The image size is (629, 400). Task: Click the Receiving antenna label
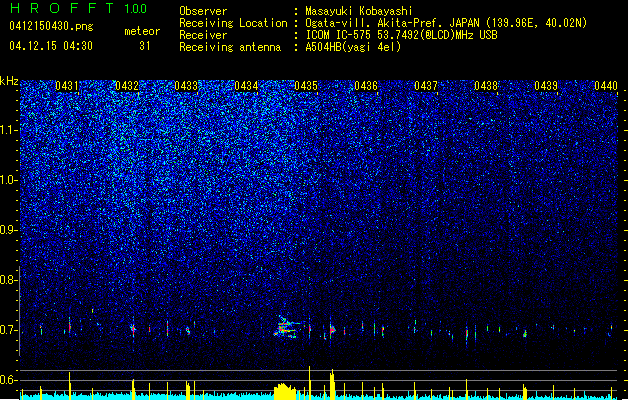click(230, 47)
